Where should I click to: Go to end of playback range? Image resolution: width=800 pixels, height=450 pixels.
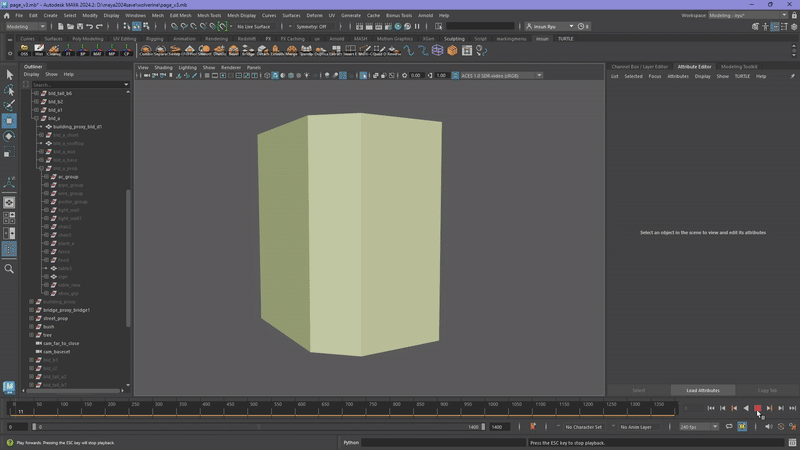coord(793,408)
